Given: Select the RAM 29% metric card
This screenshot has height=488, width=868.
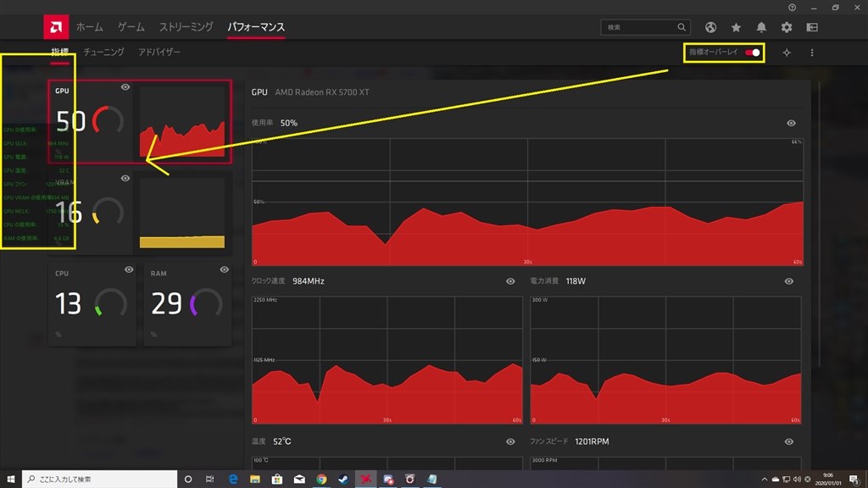Looking at the screenshot, I should (x=187, y=304).
